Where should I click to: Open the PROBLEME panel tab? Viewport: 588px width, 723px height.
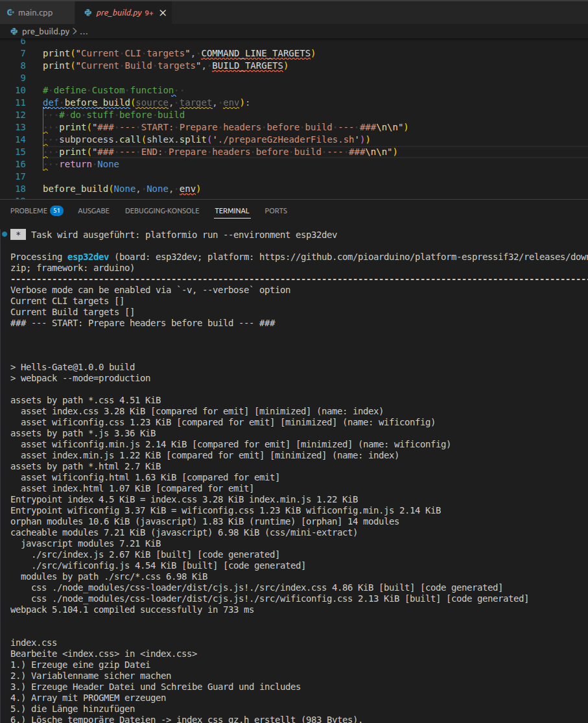29,211
